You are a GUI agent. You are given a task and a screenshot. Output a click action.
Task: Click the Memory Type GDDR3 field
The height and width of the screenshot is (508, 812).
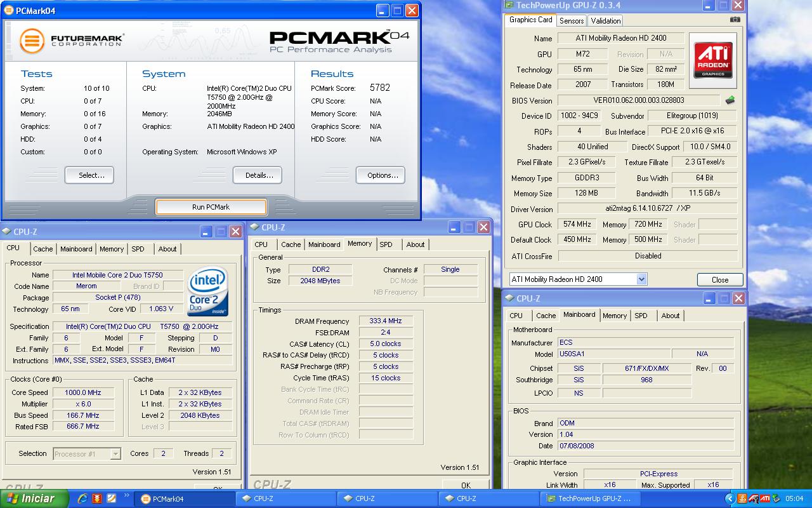587,178
